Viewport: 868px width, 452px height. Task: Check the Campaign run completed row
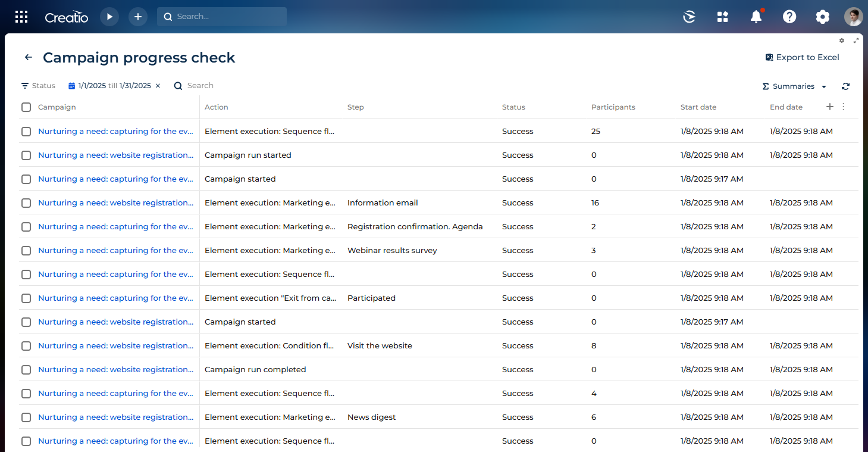(26, 369)
